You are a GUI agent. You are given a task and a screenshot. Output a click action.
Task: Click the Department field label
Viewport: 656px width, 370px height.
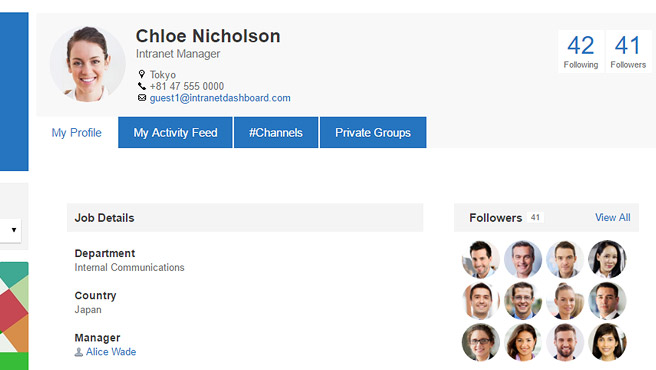(x=105, y=253)
